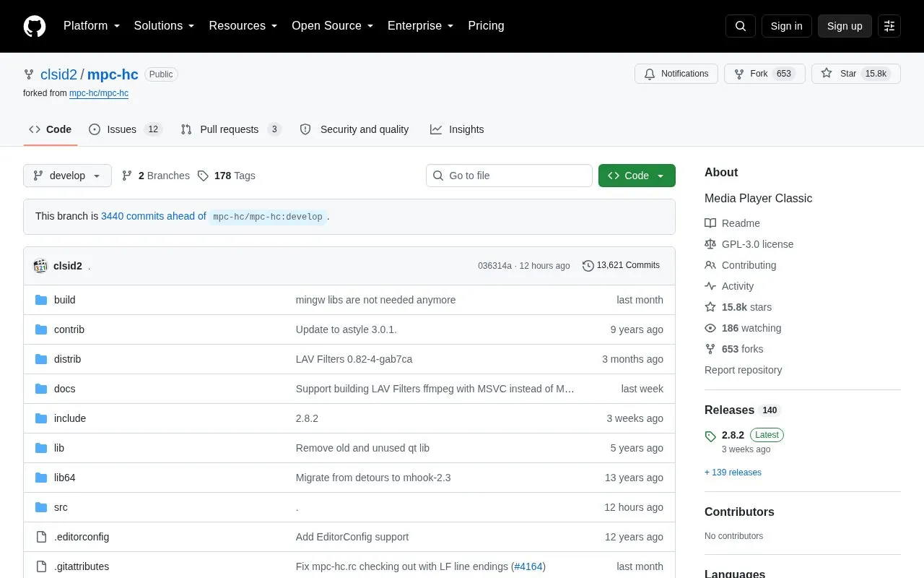Click the history clock icon by 13,621 Commits
Image resolution: width=924 pixels, height=578 pixels.
(588, 266)
